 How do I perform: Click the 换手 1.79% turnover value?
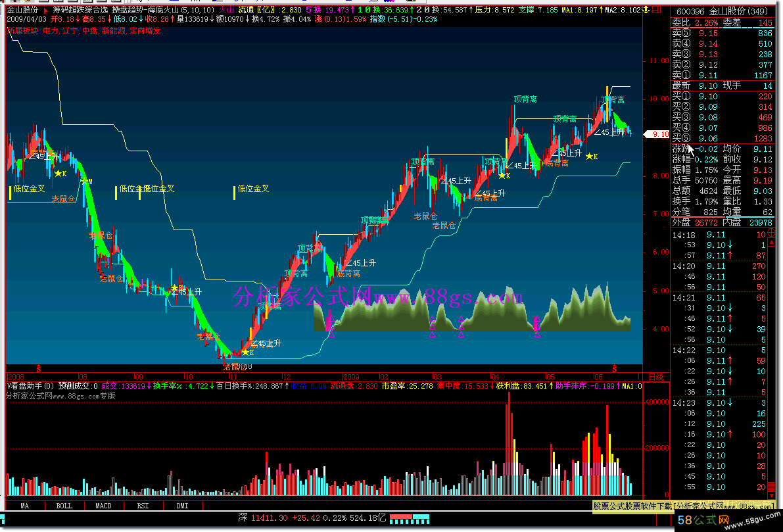(706, 201)
